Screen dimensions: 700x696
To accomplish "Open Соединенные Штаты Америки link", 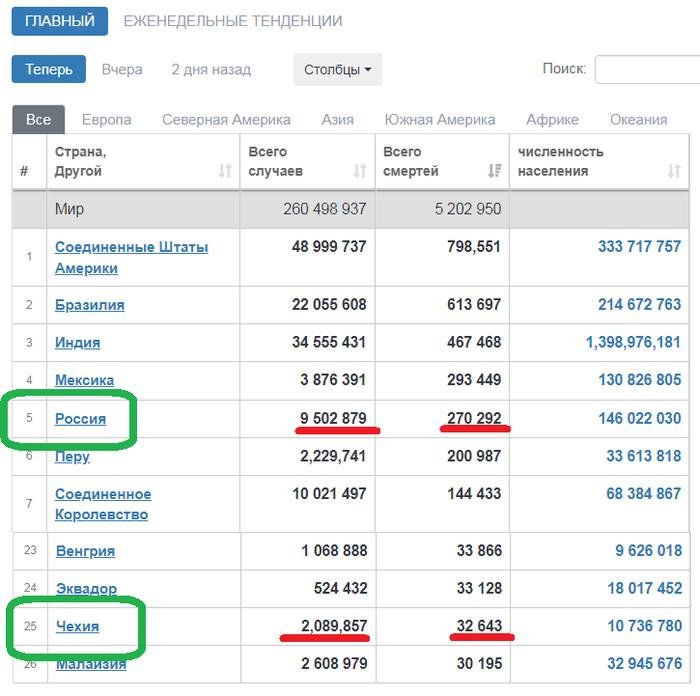I will point(131,257).
